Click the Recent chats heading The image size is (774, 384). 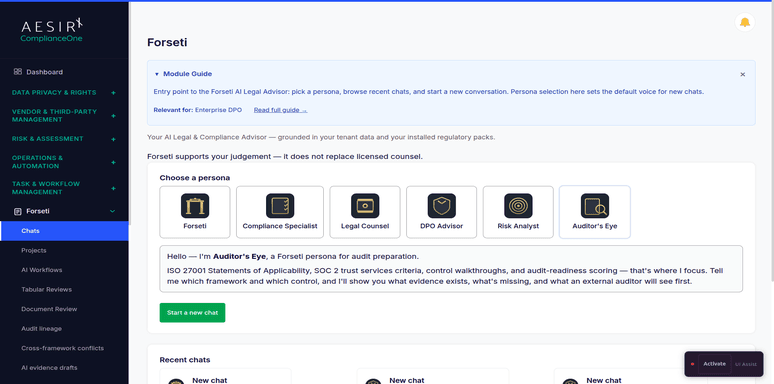(185, 359)
